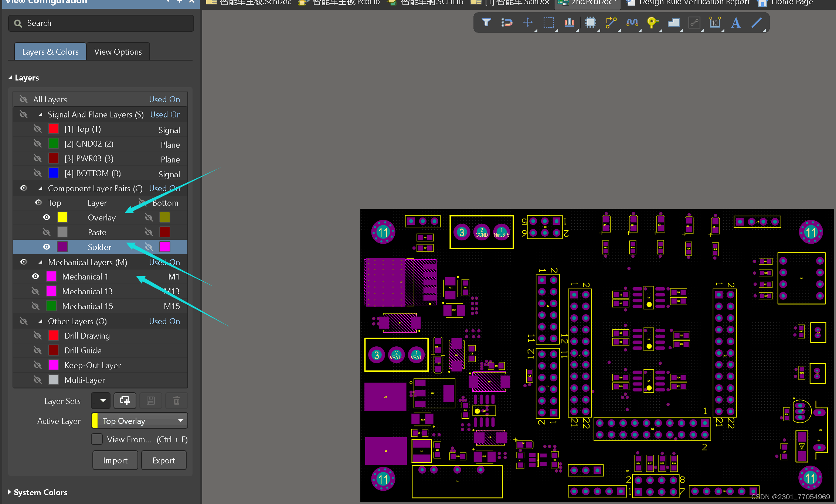836x504 pixels.
Task: Select the Place Line tool
Action: pyautogui.click(x=756, y=23)
